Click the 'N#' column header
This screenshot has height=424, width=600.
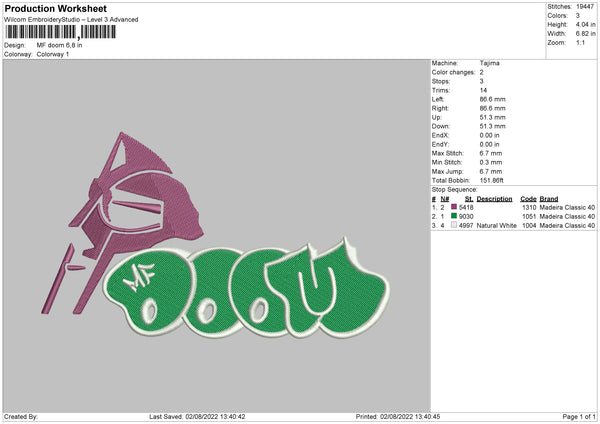[445, 199]
